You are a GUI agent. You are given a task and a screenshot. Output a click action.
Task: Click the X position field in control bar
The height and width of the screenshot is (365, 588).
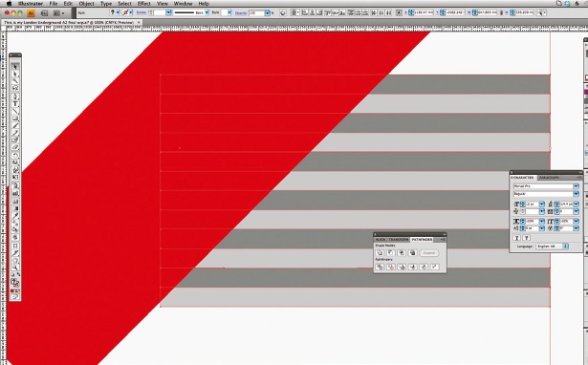click(425, 12)
